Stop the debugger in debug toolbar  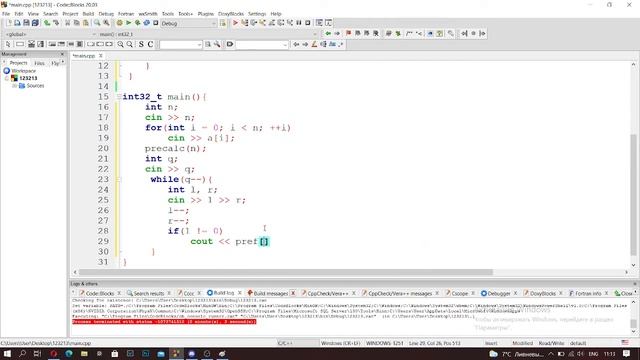[x=308, y=23]
